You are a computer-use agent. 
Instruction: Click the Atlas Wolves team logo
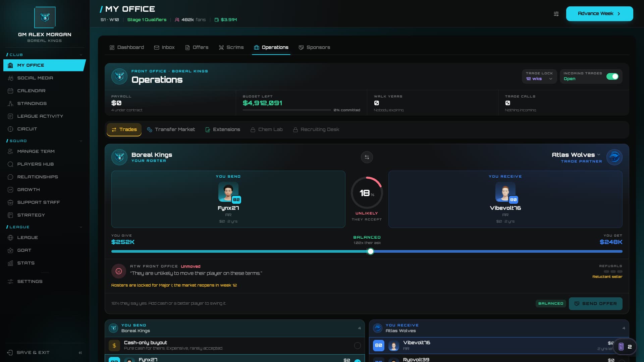click(614, 157)
